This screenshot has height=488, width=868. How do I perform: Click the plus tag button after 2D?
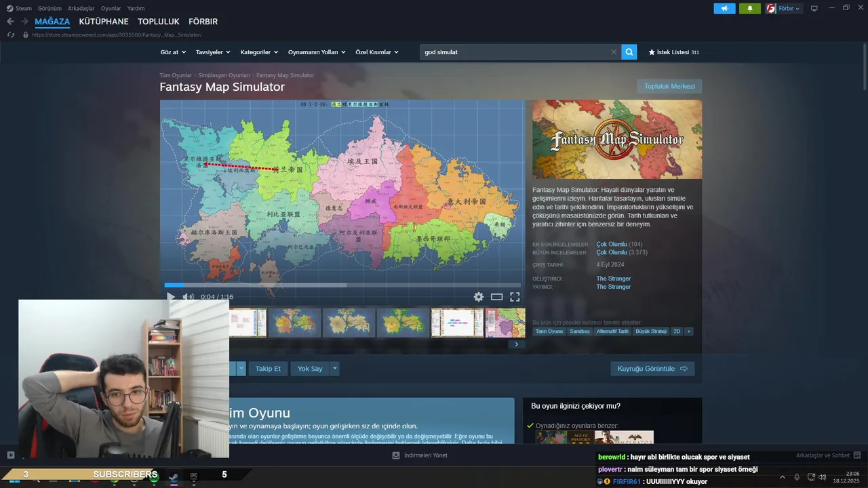688,331
